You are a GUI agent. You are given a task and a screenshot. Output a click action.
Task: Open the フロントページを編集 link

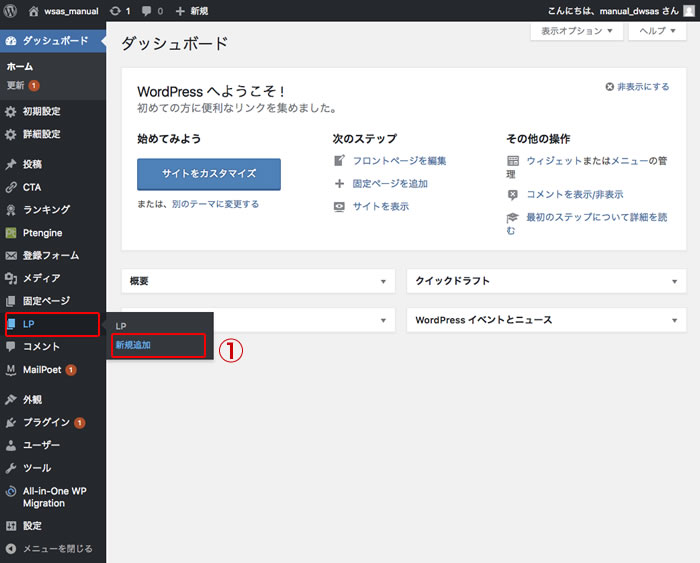(x=399, y=161)
